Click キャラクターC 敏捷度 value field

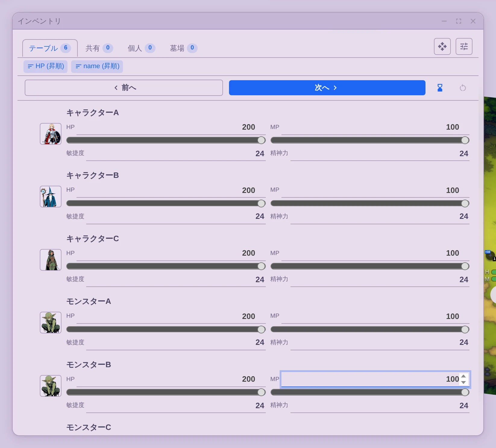(176, 279)
